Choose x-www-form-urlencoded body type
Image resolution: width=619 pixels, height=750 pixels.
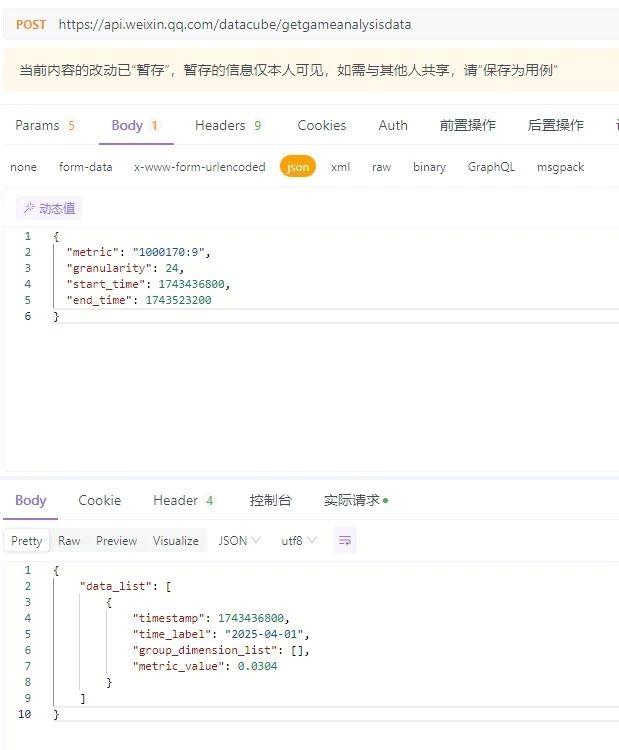tap(199, 167)
